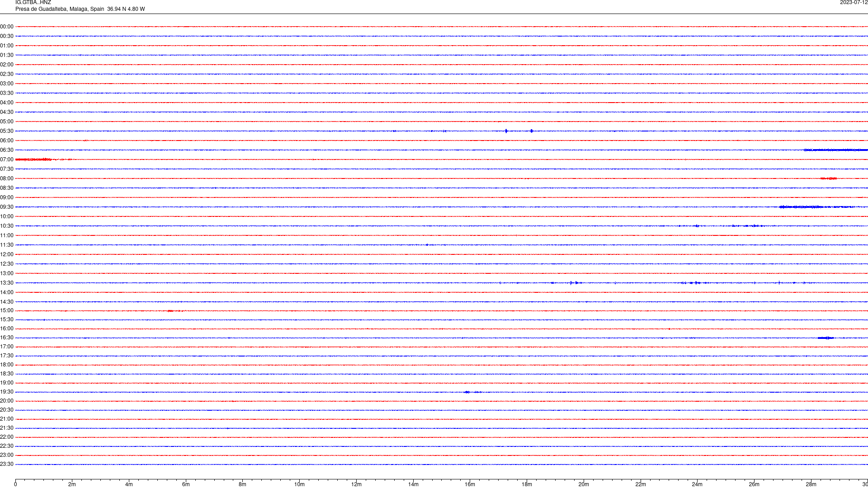868x488 pixels.
Task: Click the 24m tick label on axis
Action: click(697, 484)
